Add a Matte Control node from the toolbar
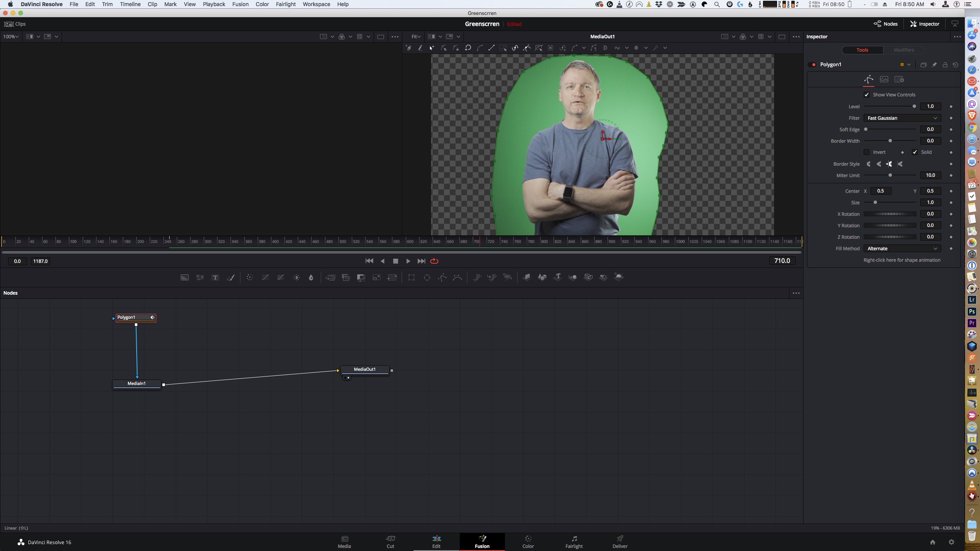 pos(361,277)
